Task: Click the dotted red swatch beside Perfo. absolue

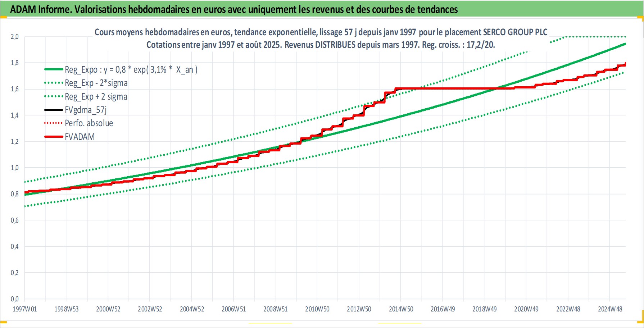Action: 54,123
